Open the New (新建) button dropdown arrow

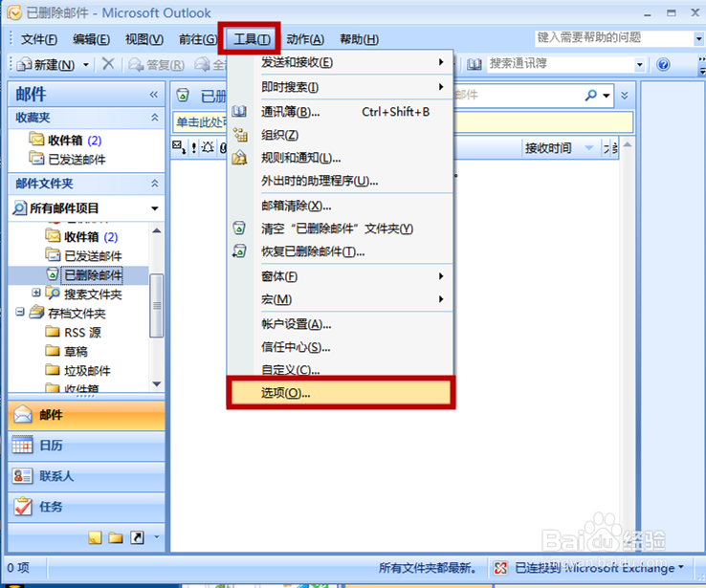point(86,65)
